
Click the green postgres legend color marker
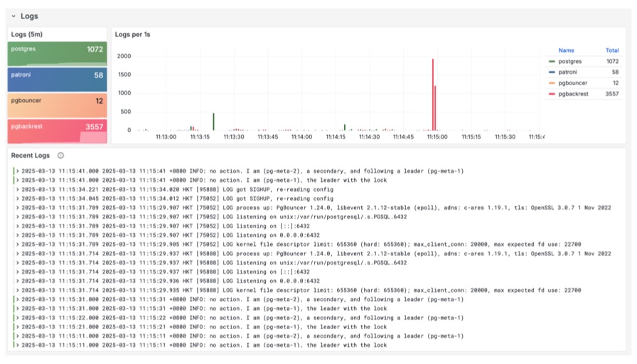point(552,62)
